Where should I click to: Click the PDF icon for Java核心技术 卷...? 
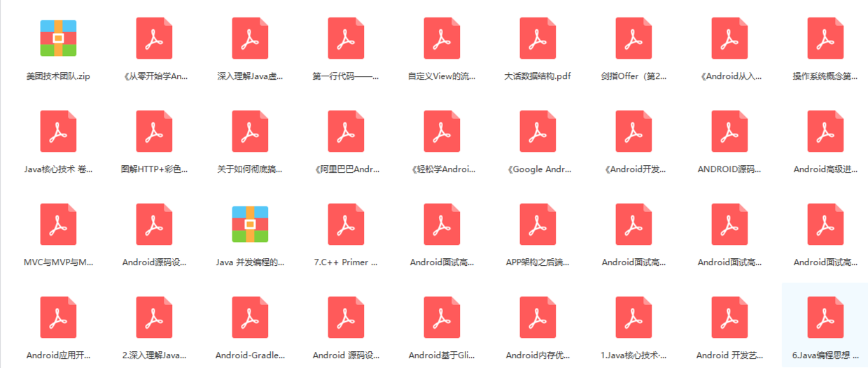(x=58, y=131)
